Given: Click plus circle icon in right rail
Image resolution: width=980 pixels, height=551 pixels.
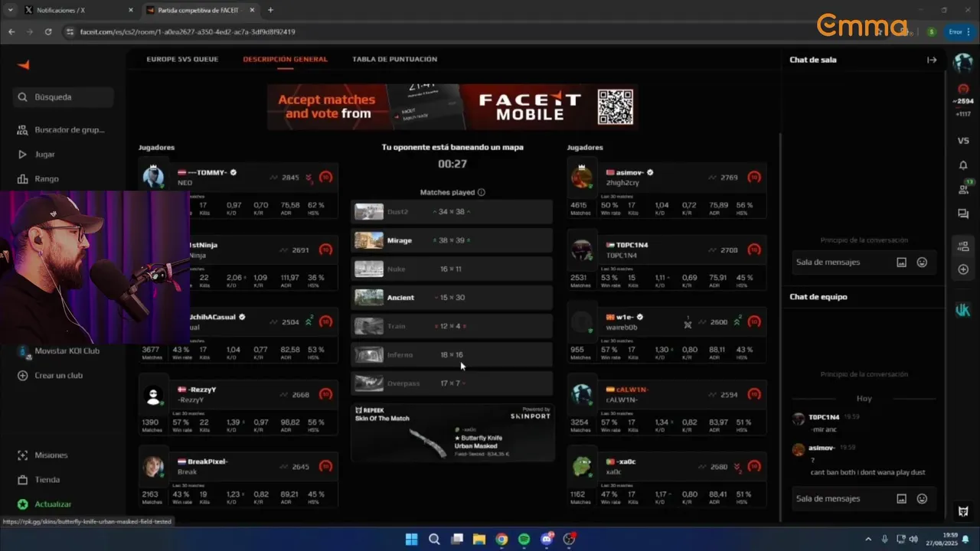Looking at the screenshot, I should coord(963,269).
